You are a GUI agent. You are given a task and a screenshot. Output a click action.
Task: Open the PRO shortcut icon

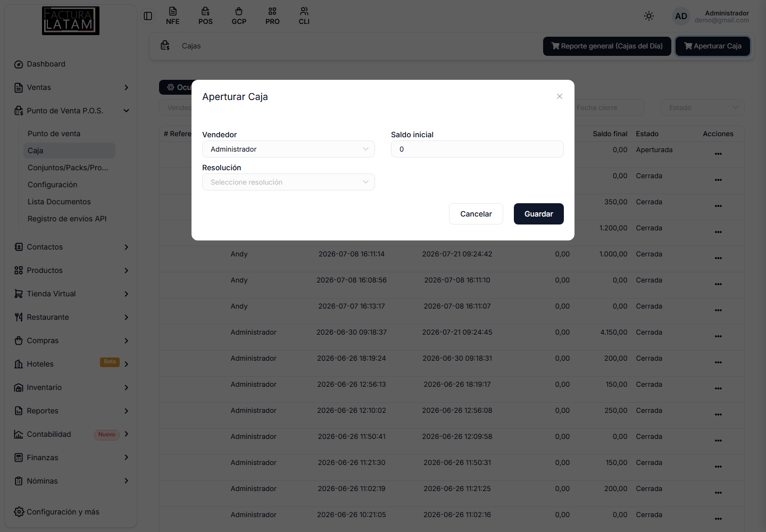pyautogui.click(x=272, y=16)
